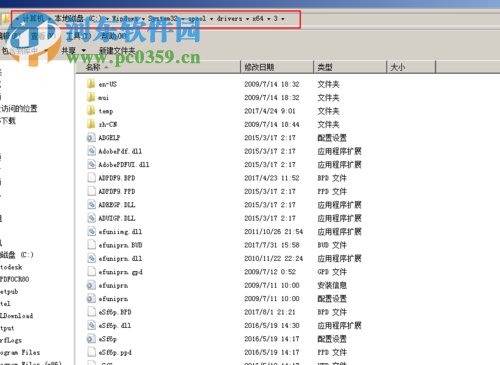This screenshot has height=365, width=500.
Task: Open the 工具(T) menu
Action: click(x=79, y=36)
